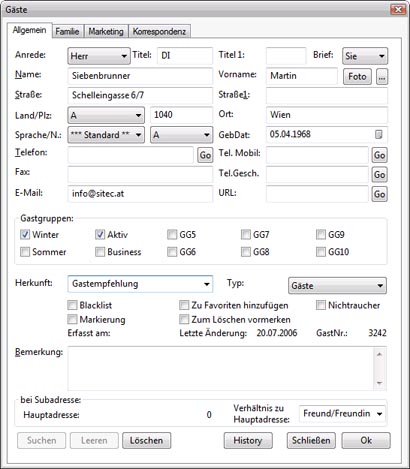Click the Suchen button

pyautogui.click(x=41, y=441)
